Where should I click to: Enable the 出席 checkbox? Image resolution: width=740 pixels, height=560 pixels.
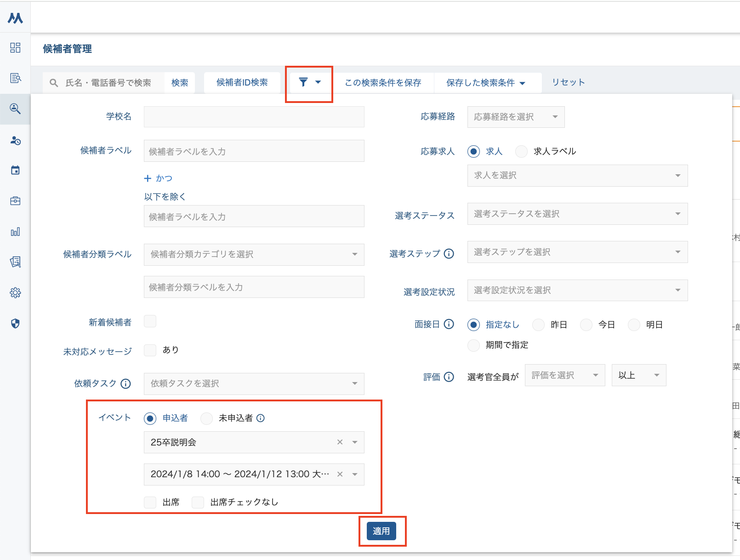coord(150,502)
